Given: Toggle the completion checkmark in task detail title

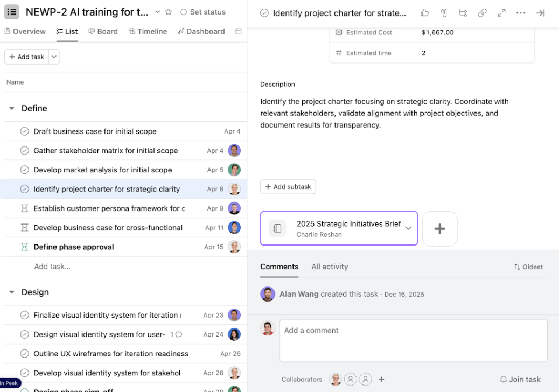Looking at the screenshot, I should tap(264, 13).
